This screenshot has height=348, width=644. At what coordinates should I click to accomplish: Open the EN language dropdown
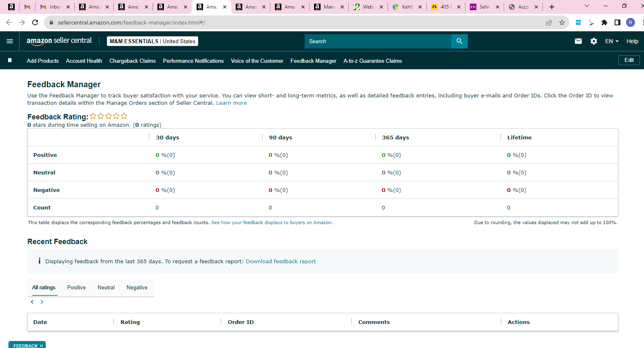[x=612, y=41]
